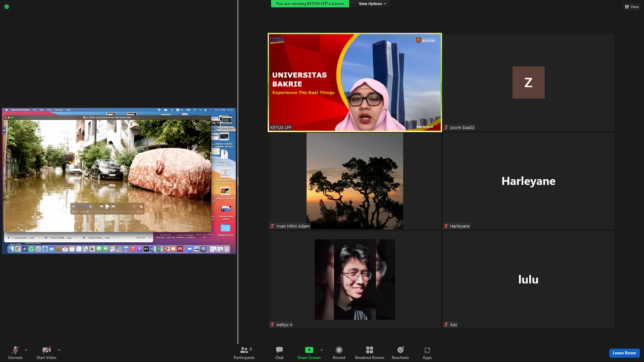Image resolution: width=644 pixels, height=362 pixels.
Task: Open the Window menu in the shared screen
Action: pos(59,110)
